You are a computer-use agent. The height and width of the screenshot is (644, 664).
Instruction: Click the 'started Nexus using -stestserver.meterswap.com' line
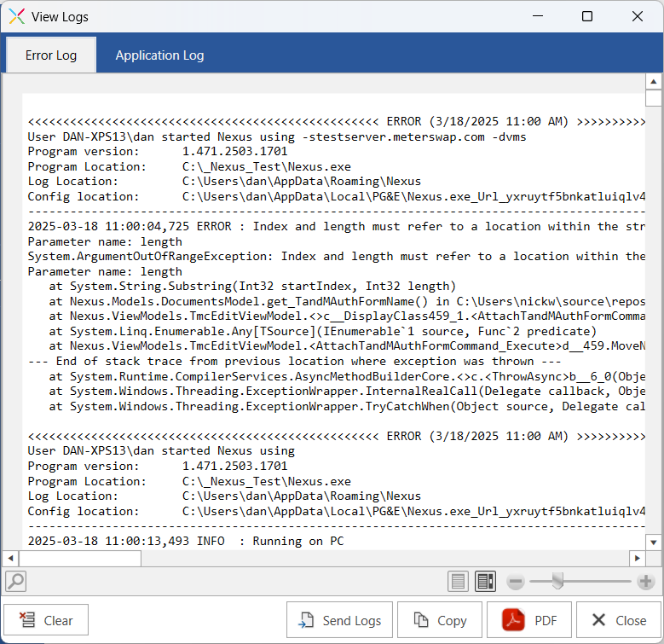(x=277, y=137)
